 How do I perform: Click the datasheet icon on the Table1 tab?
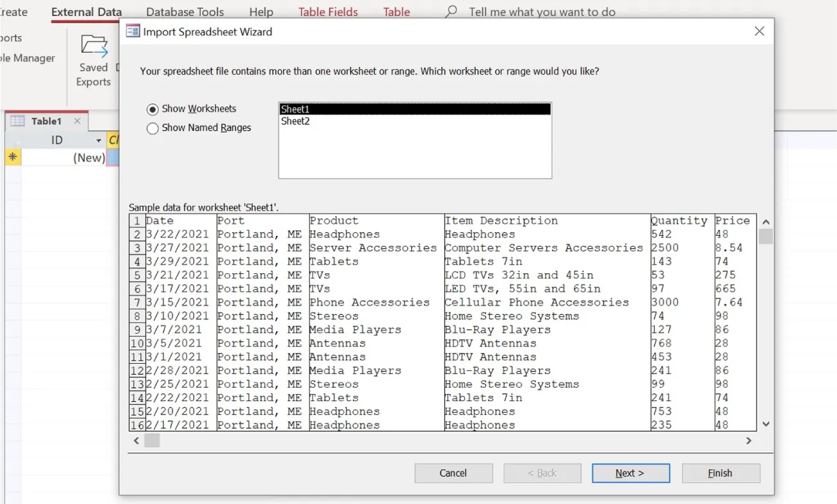pos(16,120)
